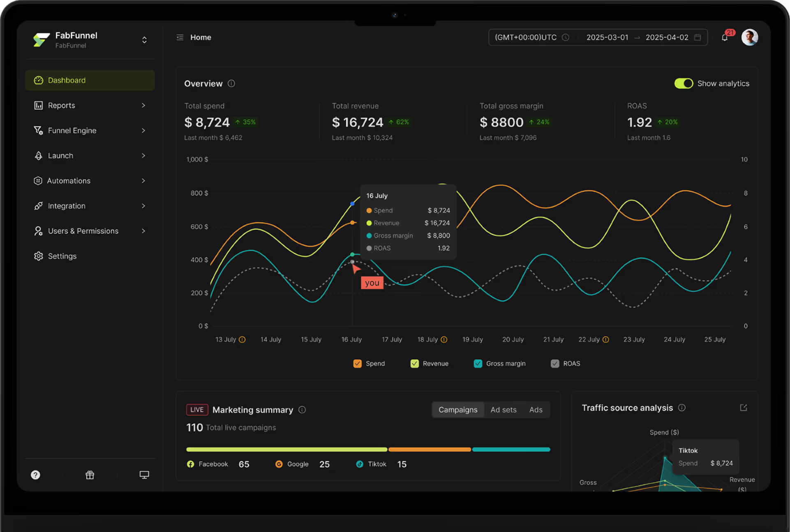The width and height of the screenshot is (790, 532).
Task: Click the gift box icon
Action: [x=90, y=475]
